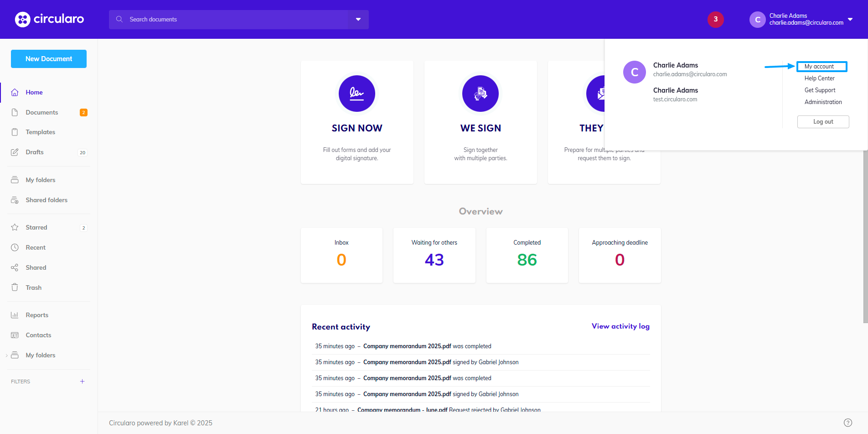Click the Sign Now signature icon
The height and width of the screenshot is (434, 868).
(356, 94)
